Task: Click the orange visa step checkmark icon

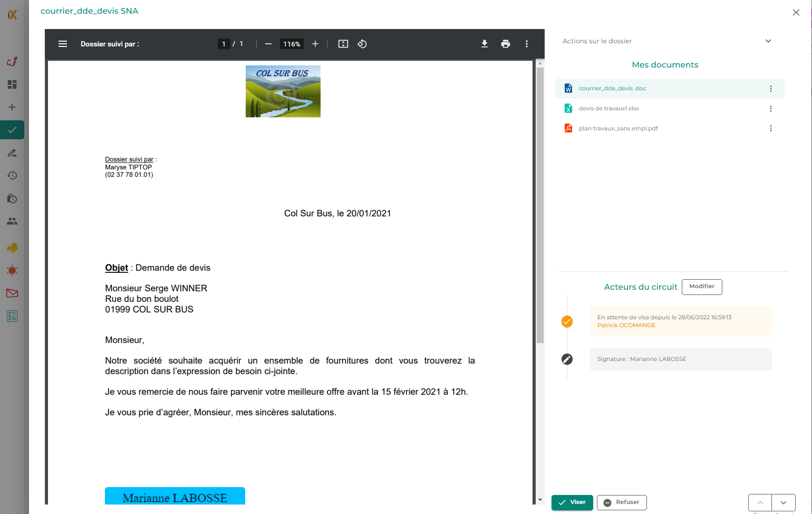Action: [567, 321]
